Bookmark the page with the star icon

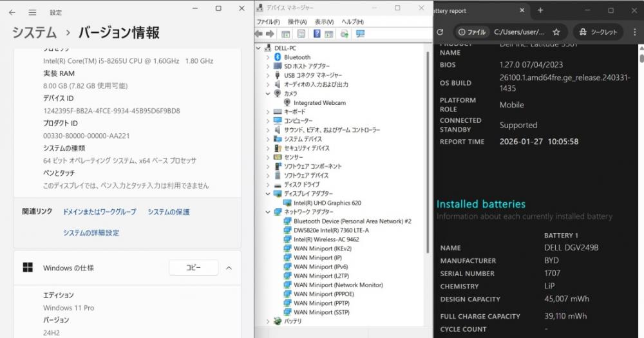point(556,32)
